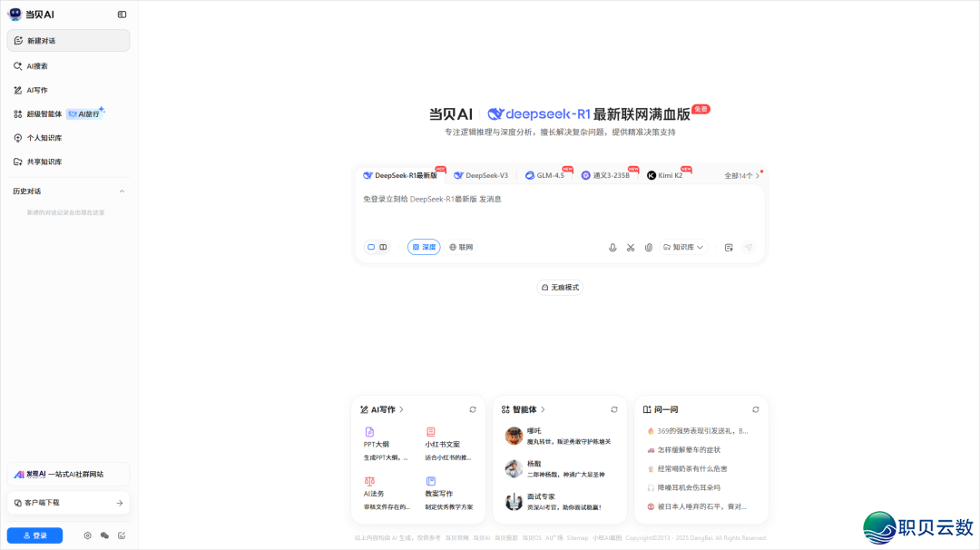Click the red 免费 badge on the heading

click(x=701, y=110)
